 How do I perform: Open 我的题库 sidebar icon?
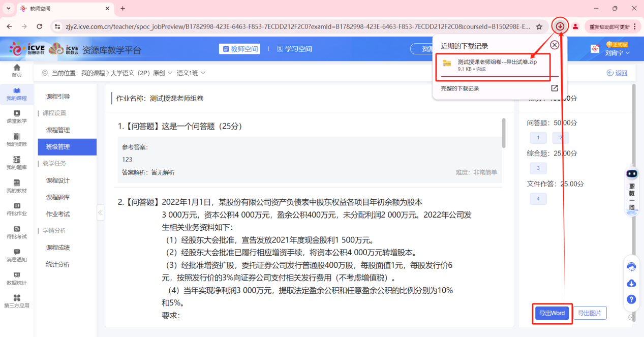coord(17,163)
